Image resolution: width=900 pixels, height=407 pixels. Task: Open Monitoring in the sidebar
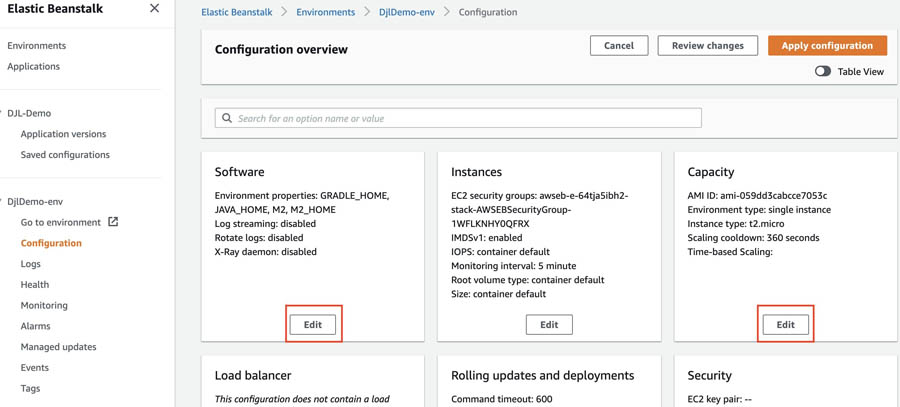44,305
